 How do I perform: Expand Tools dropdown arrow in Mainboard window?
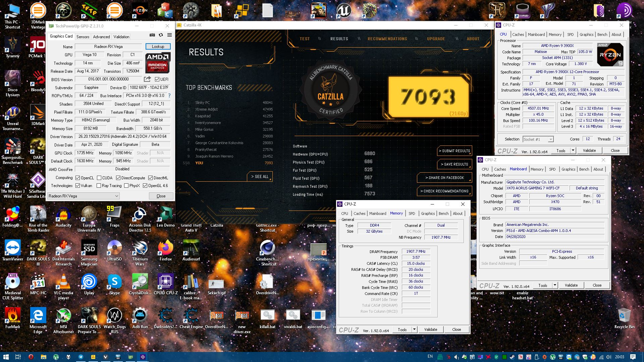[x=555, y=285]
